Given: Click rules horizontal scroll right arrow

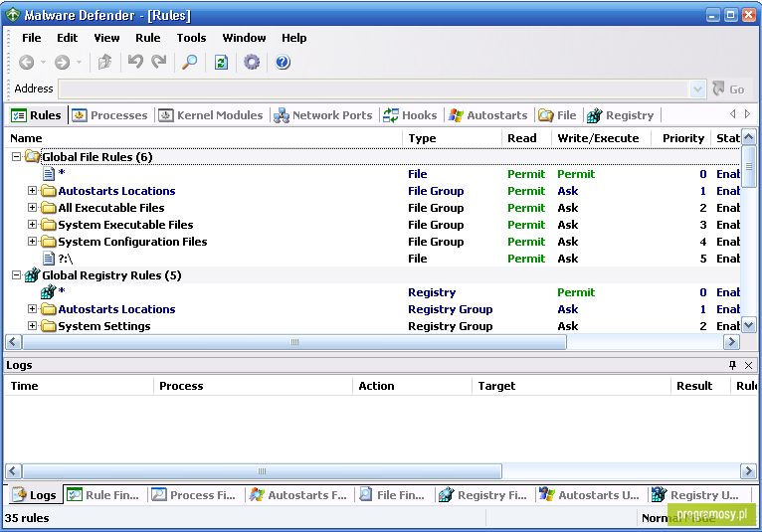Looking at the screenshot, I should [731, 342].
